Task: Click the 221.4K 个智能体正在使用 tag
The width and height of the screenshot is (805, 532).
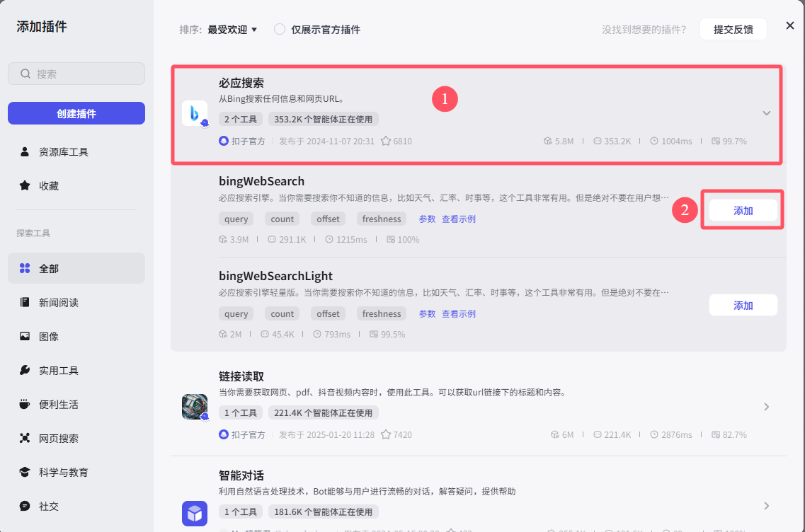Action: (x=323, y=412)
